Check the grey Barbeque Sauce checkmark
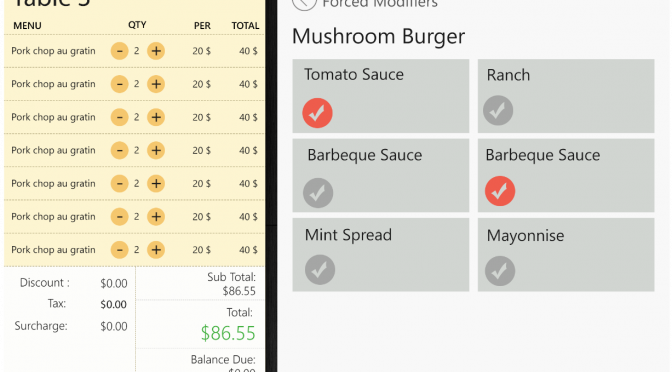672x372 pixels. click(318, 193)
